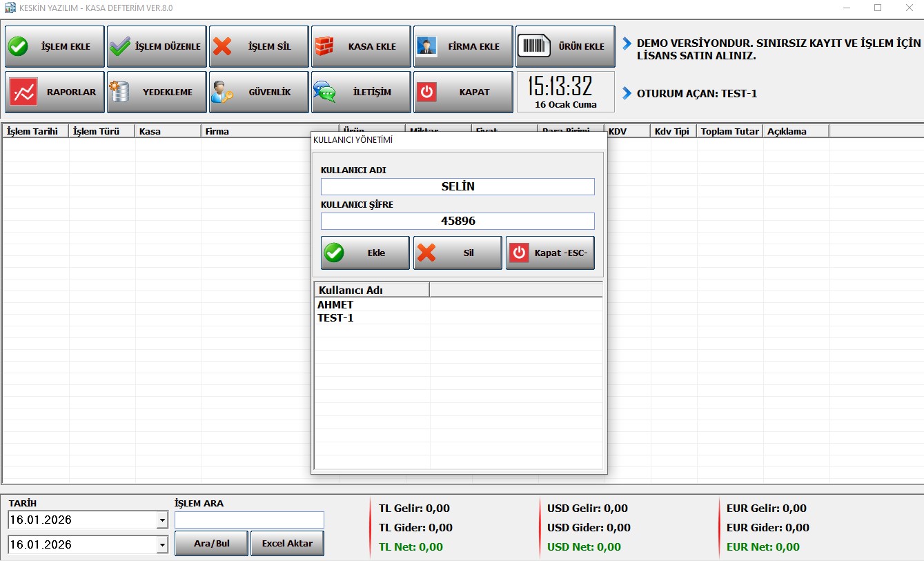Open RAPORLAR via the red chart icon
This screenshot has width=924, height=561.
coord(23,92)
